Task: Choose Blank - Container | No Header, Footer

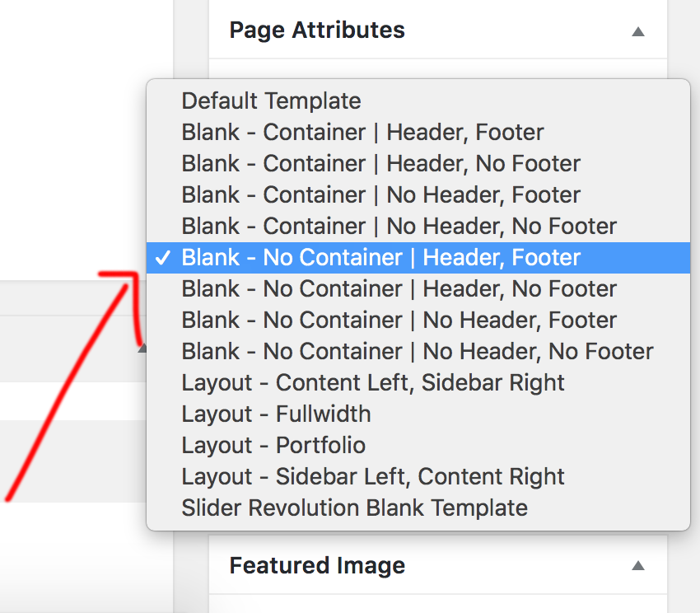Action: tap(418, 194)
